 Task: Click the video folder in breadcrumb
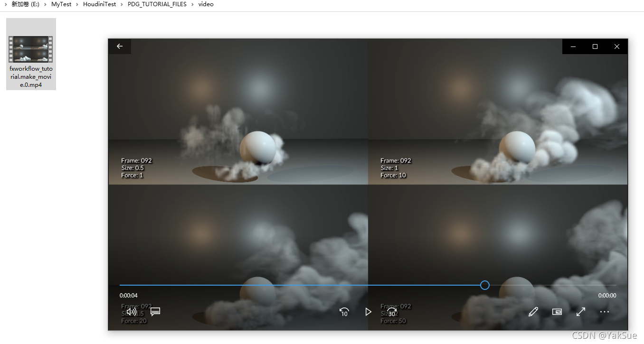[206, 4]
